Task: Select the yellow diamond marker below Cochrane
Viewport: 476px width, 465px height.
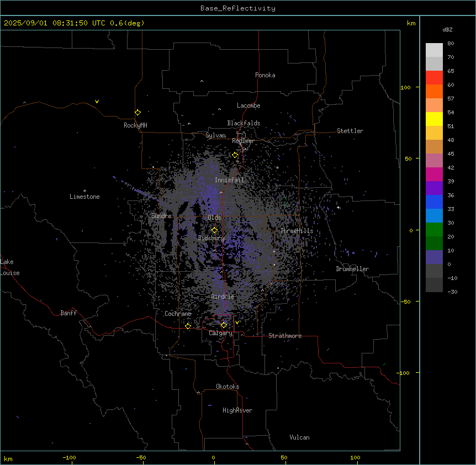Action: click(x=188, y=326)
